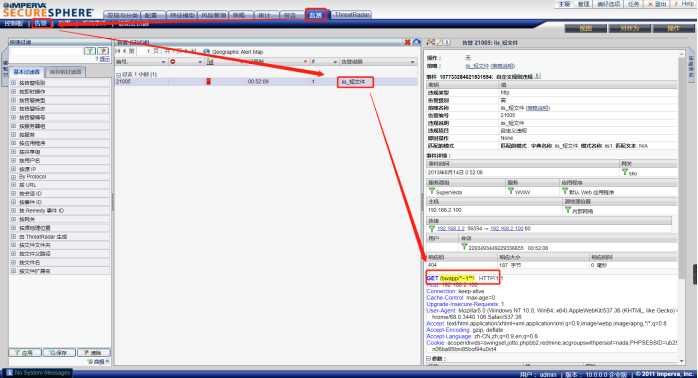Click the 应用 button under filters
698x378 pixels.
pos(25,353)
